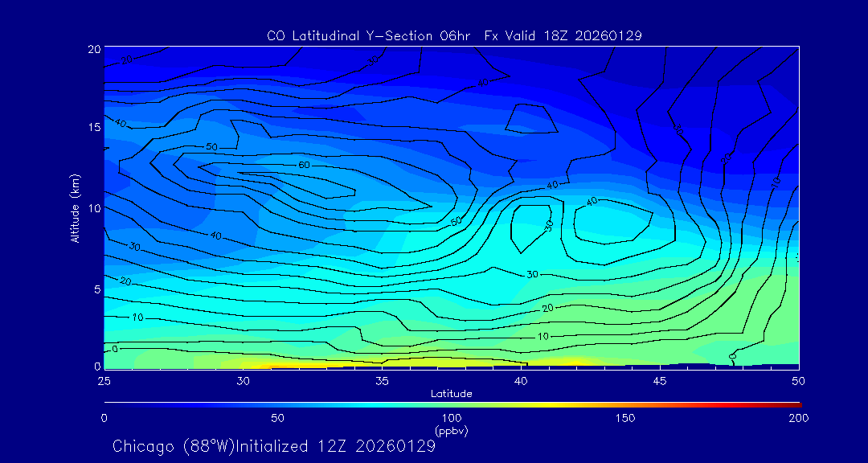Click latitude axis tick label "35"

click(382, 381)
